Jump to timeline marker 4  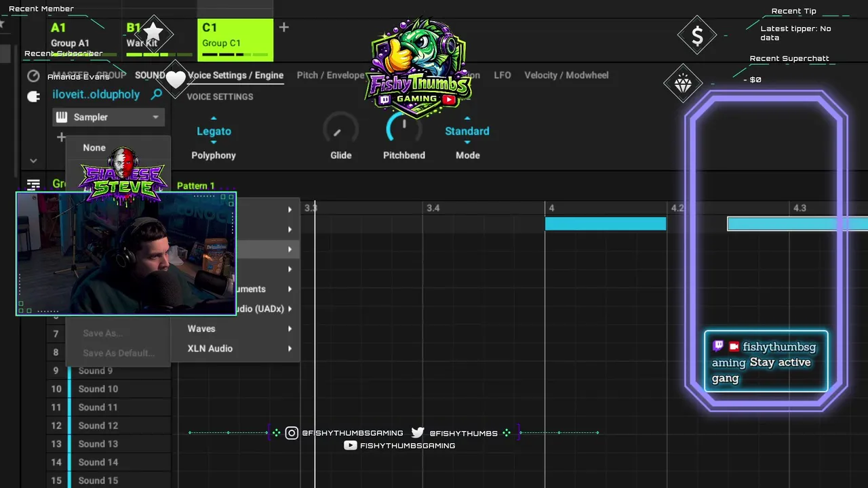(x=551, y=208)
